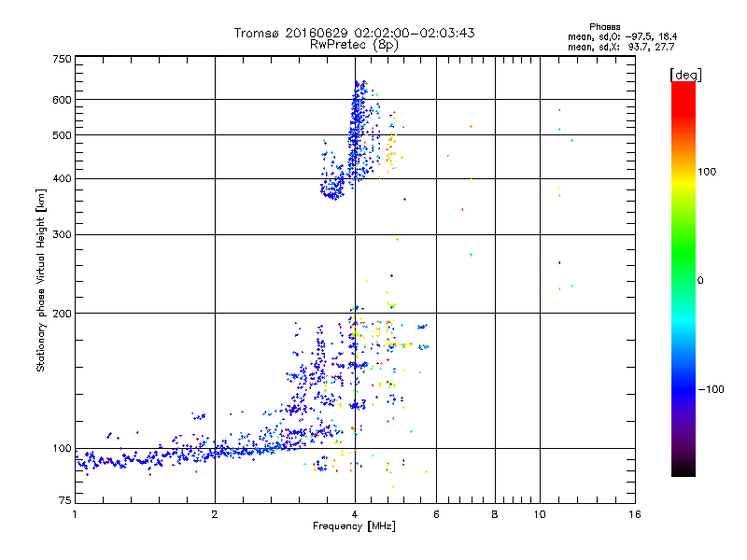The height and width of the screenshot is (560, 747).
Task: Click the 'Frequency [MHz]' axis label
Action: pos(354,526)
